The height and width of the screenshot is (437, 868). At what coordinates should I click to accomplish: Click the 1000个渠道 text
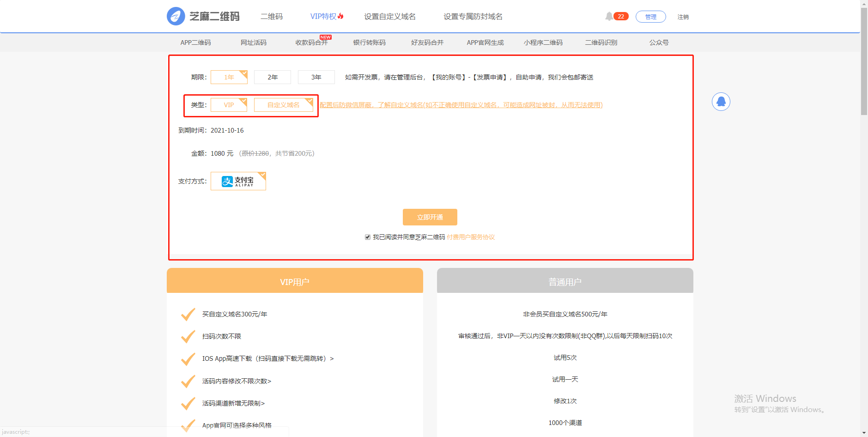(x=565, y=423)
